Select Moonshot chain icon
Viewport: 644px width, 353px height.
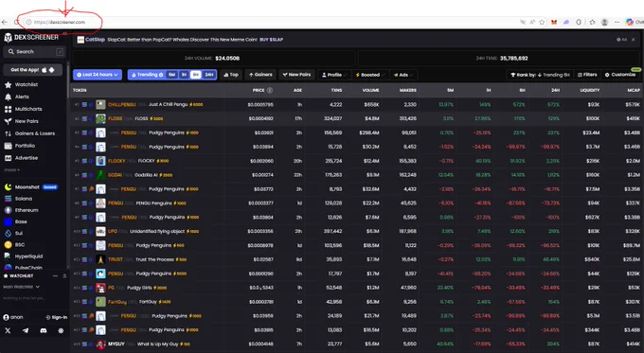tap(8, 187)
